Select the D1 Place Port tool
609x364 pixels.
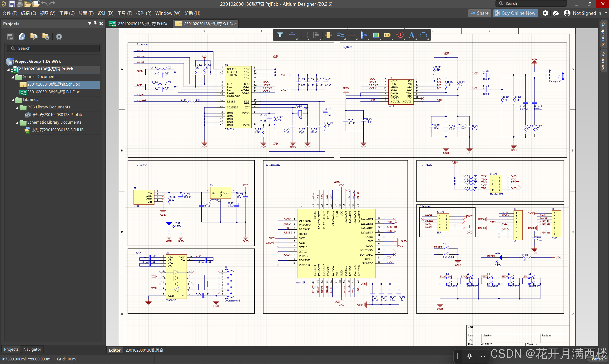[x=387, y=35]
